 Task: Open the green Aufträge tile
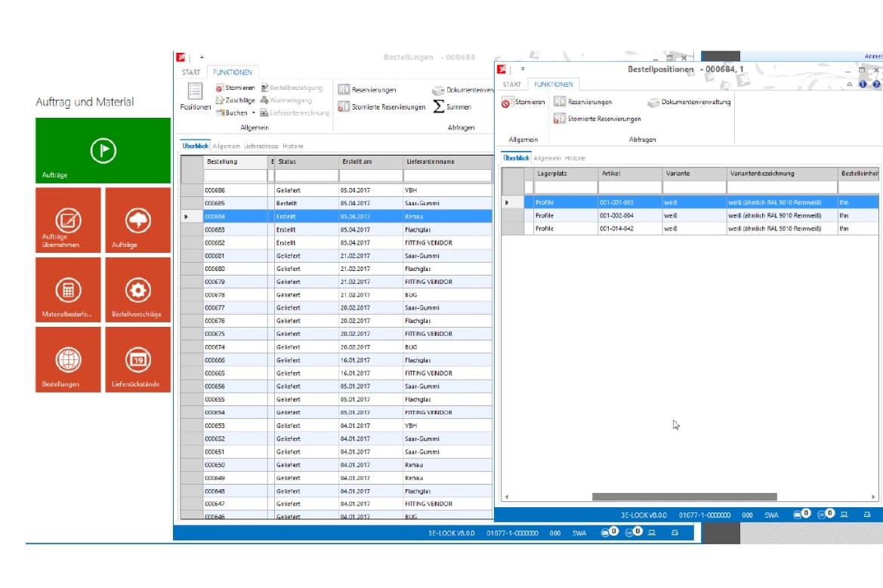(103, 150)
